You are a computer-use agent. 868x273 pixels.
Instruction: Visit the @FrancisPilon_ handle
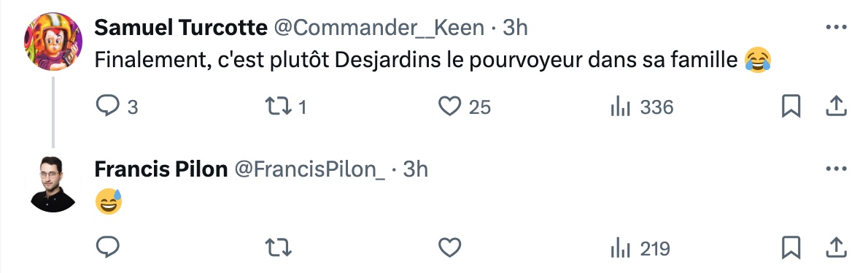tap(310, 169)
